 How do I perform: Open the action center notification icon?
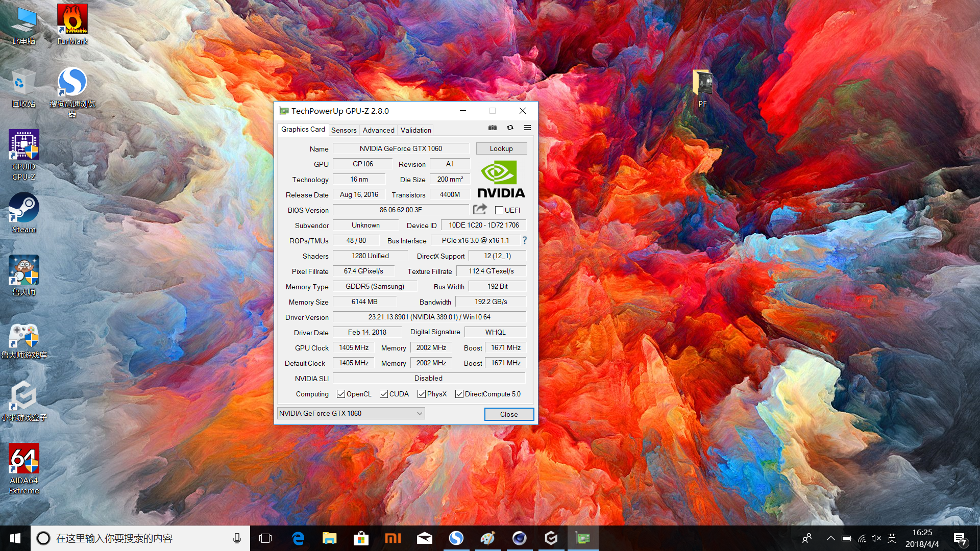coord(960,538)
